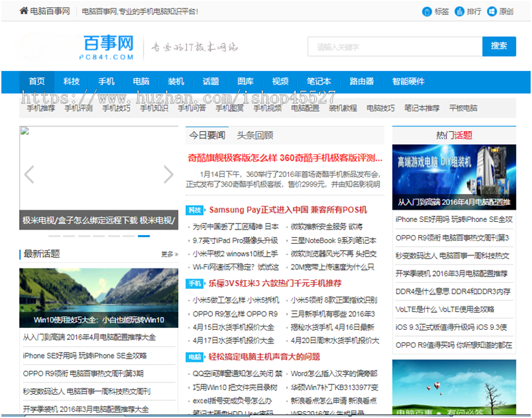Open the 视频 nav menu item
Viewport: 532px width, 418px height.
(280, 81)
